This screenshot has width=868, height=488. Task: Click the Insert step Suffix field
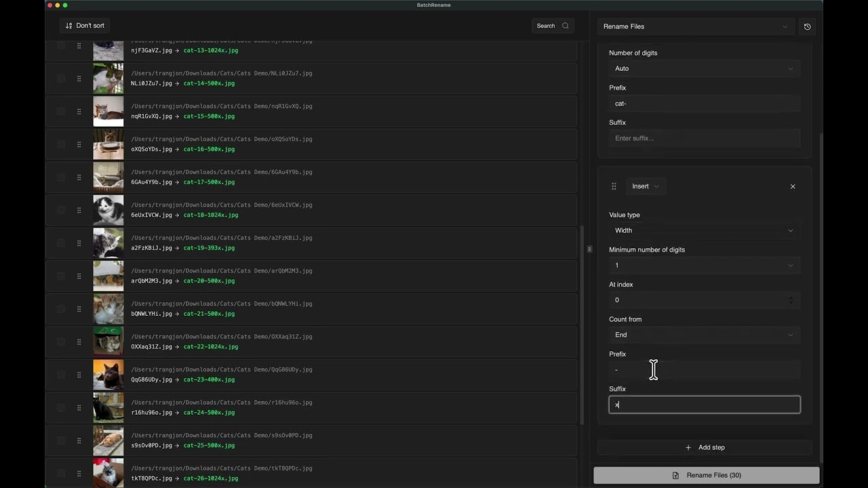click(705, 405)
